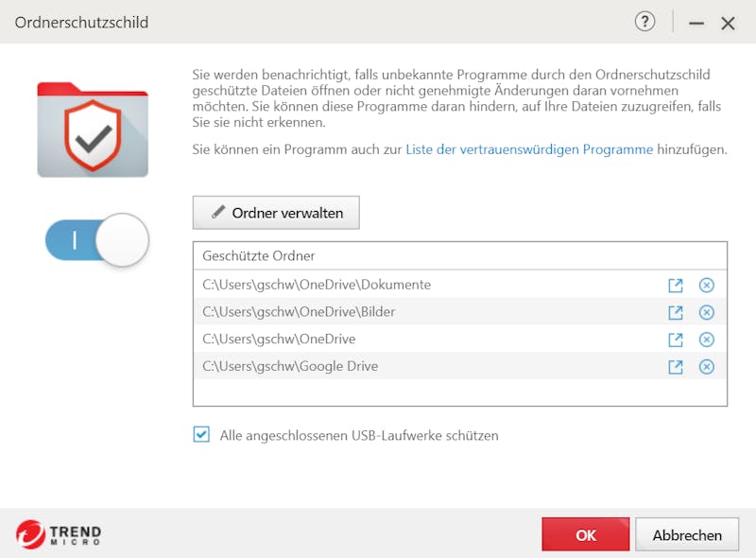Remove the OneDrive\Bilder folder from protection

[x=706, y=312]
